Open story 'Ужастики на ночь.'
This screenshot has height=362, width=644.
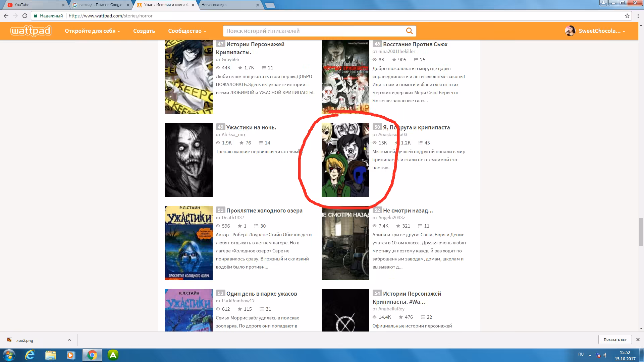[251, 127]
